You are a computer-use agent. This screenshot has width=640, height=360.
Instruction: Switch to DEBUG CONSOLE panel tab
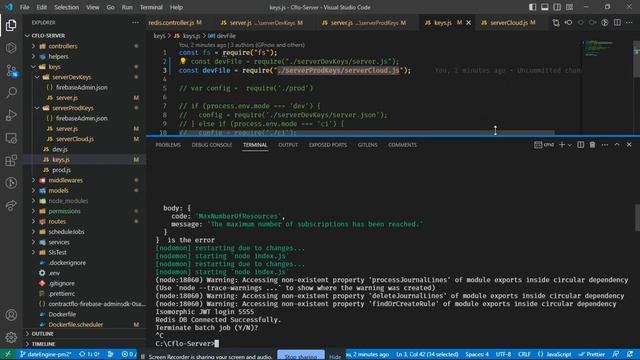[212, 145]
